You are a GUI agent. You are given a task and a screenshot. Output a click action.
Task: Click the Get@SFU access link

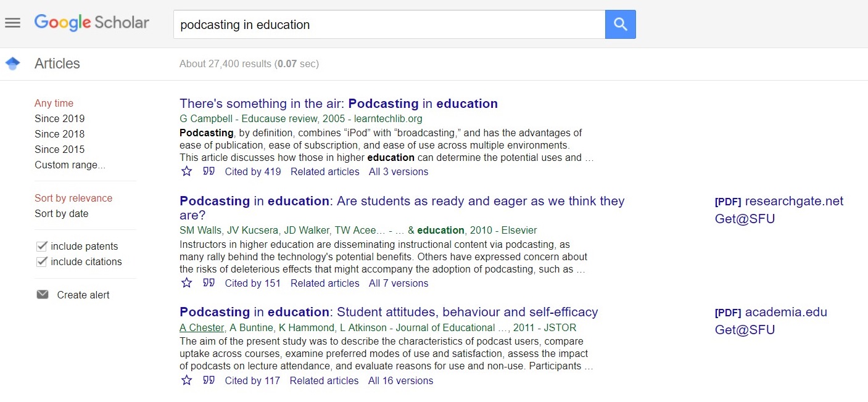click(745, 218)
